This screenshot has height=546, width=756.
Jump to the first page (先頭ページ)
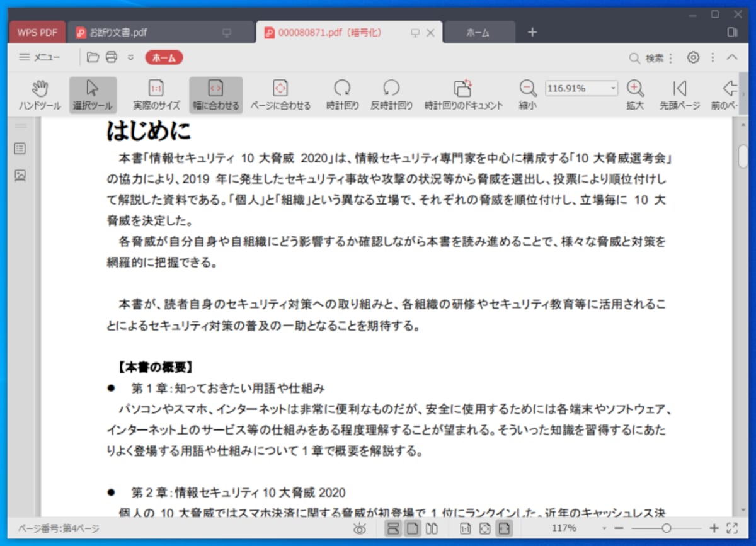click(680, 95)
